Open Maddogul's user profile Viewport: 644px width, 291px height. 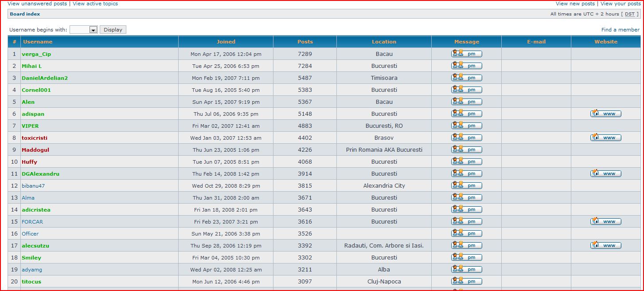(x=35, y=150)
